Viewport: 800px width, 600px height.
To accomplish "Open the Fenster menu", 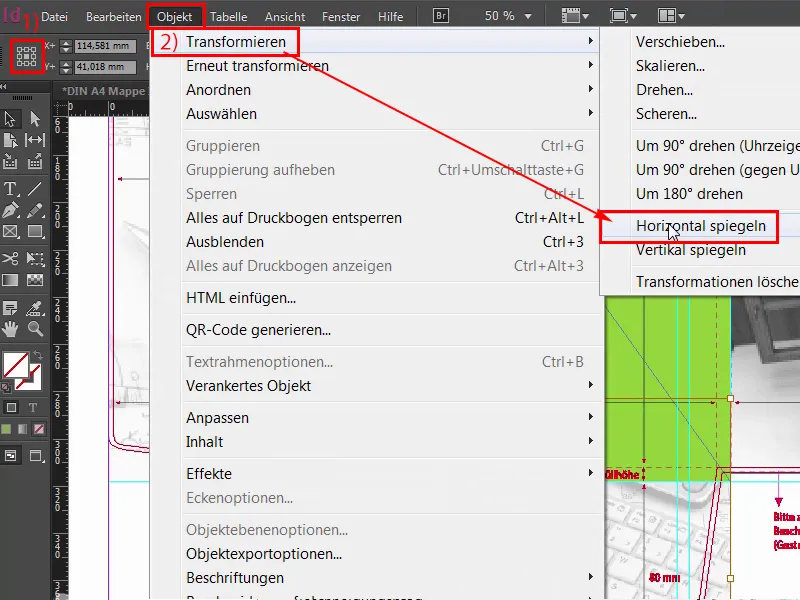I will coord(341,17).
